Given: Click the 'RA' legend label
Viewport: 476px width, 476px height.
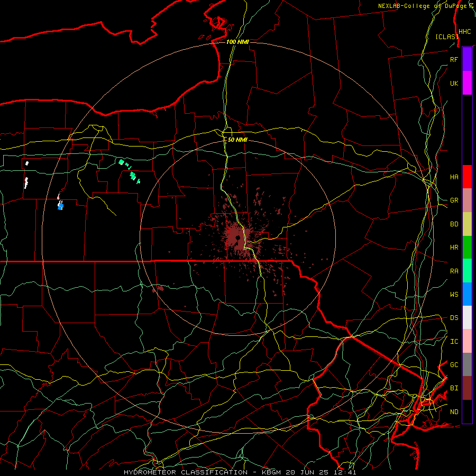Looking at the screenshot, I should (x=454, y=271).
